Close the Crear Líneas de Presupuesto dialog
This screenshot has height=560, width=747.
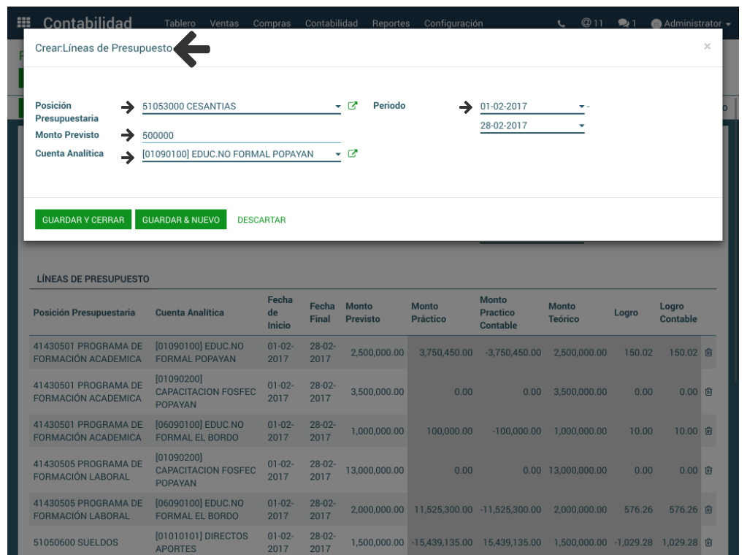tap(707, 47)
